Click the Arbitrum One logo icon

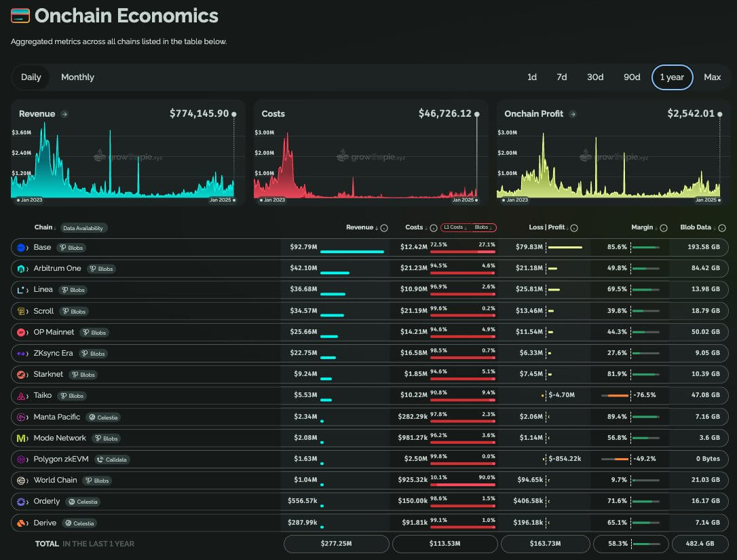tap(21, 269)
